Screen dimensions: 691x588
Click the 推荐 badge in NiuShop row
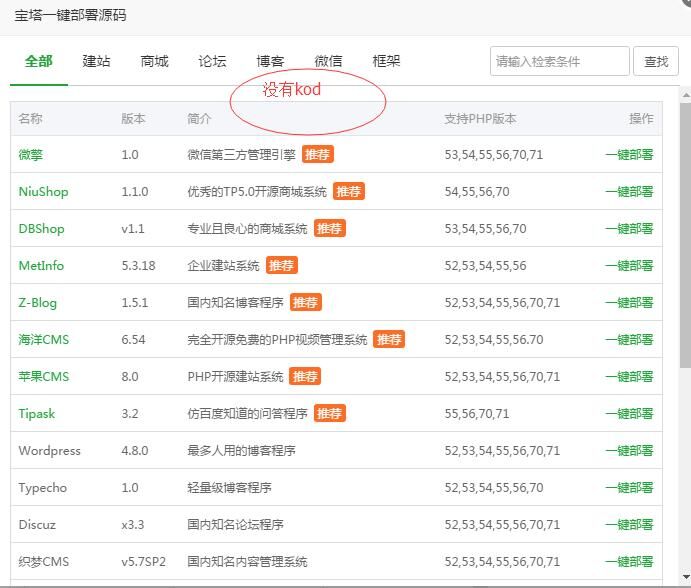349,192
